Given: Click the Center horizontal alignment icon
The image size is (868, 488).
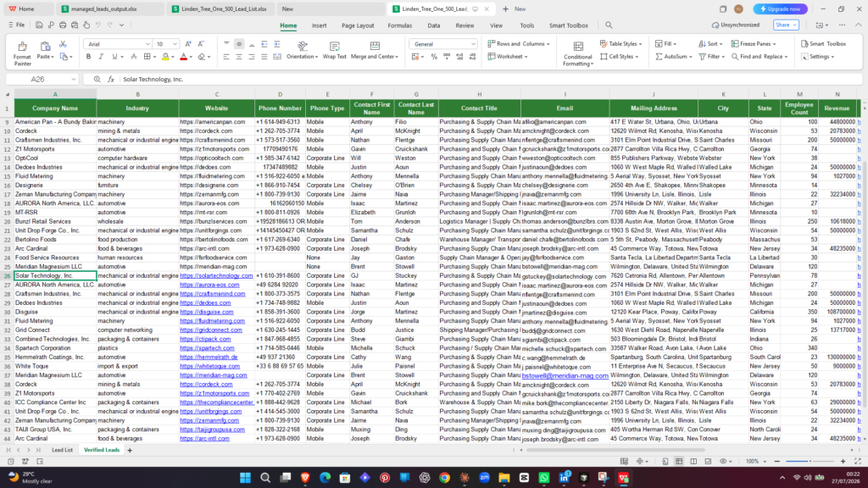Looking at the screenshot, I should point(238,57).
